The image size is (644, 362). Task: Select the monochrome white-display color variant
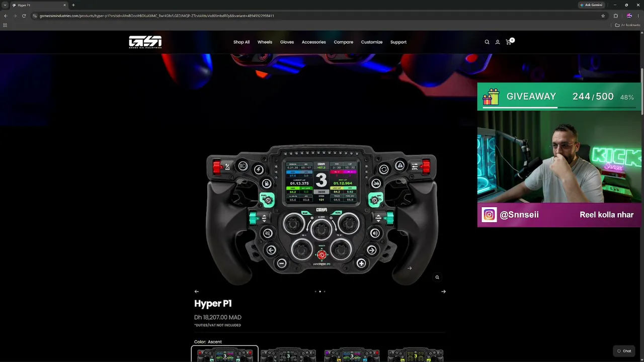coord(288,354)
